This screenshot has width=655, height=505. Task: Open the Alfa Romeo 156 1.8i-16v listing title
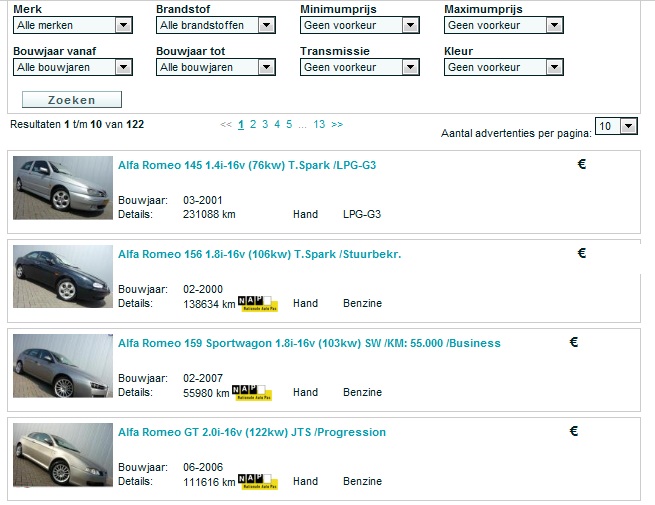(259, 254)
